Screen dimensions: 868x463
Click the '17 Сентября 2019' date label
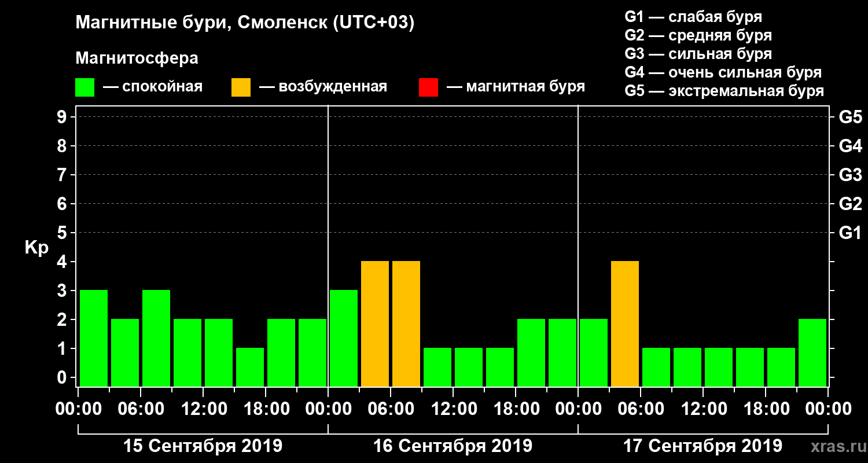(703, 446)
